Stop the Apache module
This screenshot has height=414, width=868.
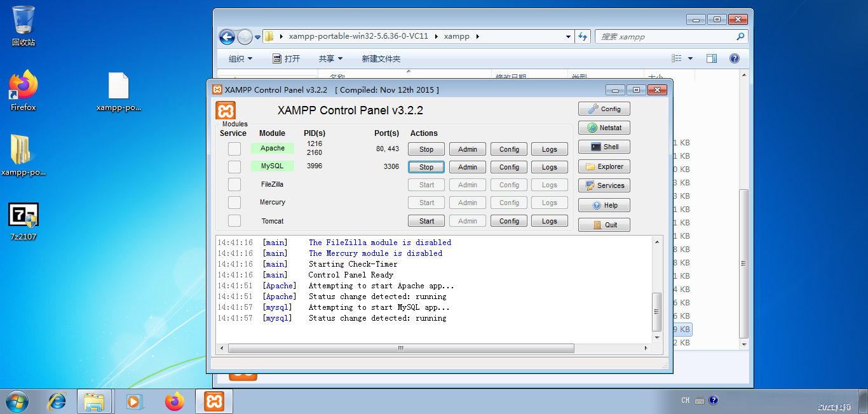point(426,149)
